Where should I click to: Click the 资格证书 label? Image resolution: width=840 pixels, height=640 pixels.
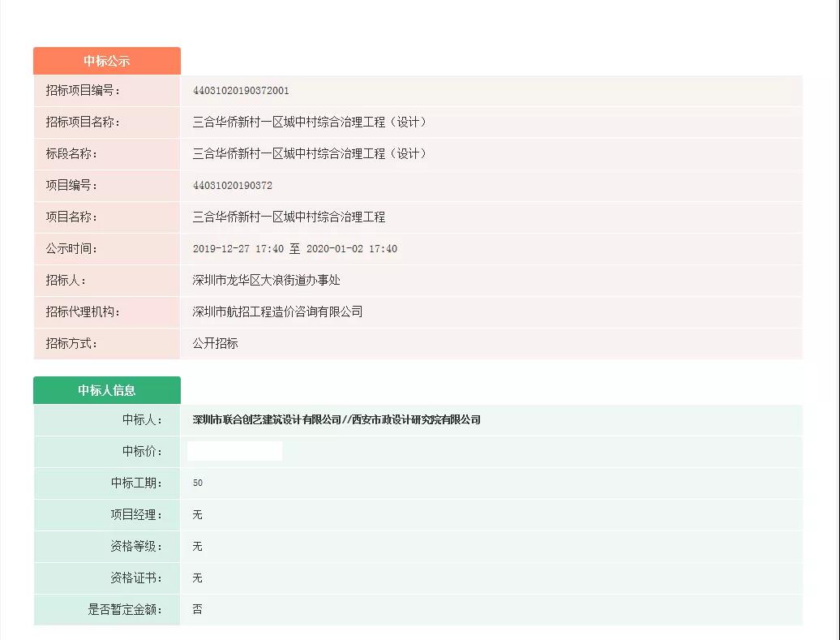(136, 578)
